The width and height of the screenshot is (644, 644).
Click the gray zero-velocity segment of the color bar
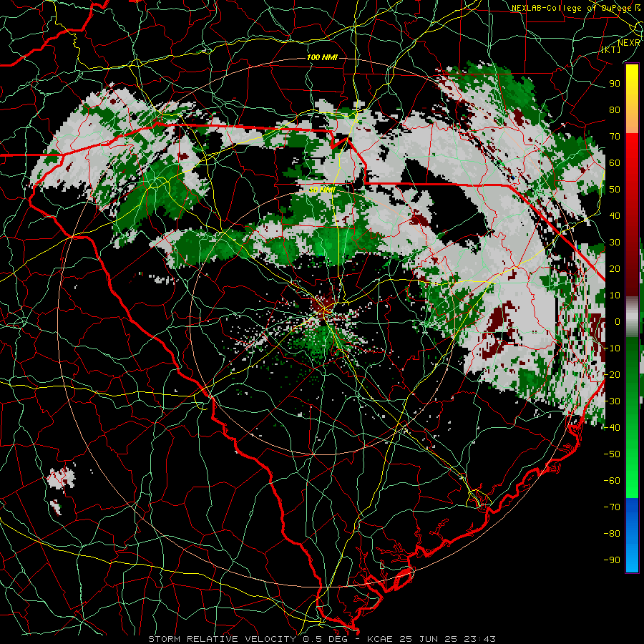[x=632, y=317]
